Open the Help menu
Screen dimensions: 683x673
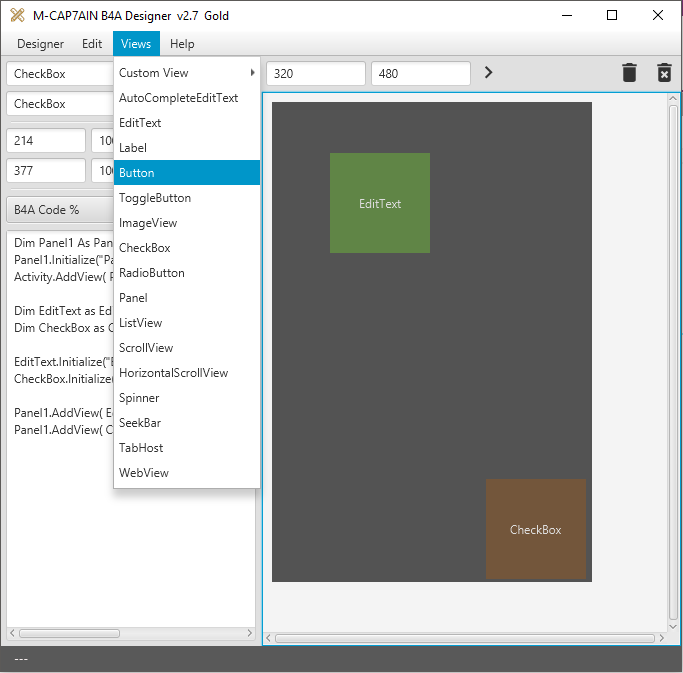tap(182, 44)
